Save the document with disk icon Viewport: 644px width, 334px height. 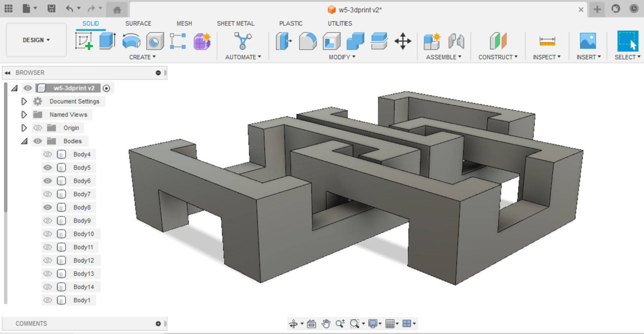pos(51,8)
